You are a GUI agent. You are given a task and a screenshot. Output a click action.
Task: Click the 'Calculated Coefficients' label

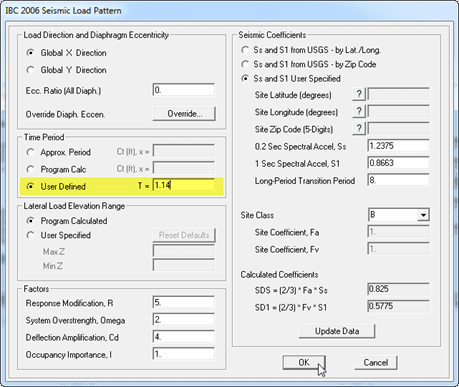[x=279, y=275]
